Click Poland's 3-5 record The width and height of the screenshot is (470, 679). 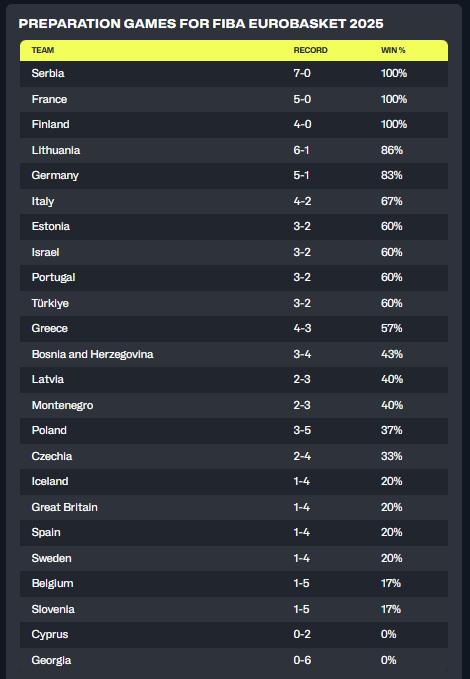302,430
